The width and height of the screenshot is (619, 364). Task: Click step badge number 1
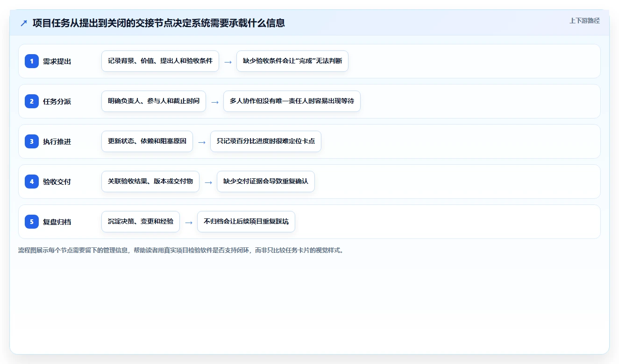pos(32,61)
